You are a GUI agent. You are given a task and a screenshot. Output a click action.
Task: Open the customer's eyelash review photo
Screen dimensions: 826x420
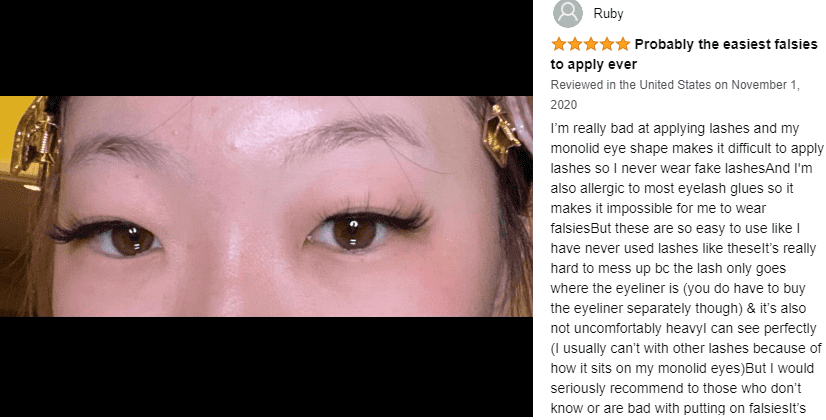266,206
